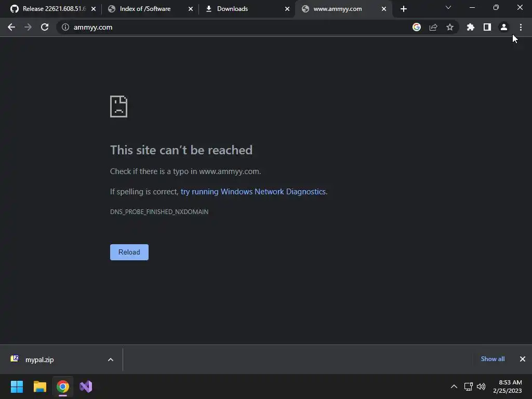Open Visual Studio from the taskbar
The height and width of the screenshot is (399, 532).
86,387
